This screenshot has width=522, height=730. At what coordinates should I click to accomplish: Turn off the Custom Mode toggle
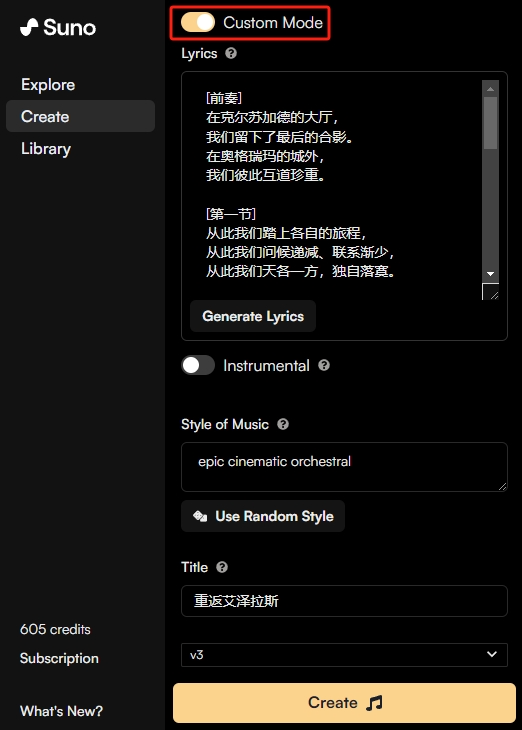[198, 22]
